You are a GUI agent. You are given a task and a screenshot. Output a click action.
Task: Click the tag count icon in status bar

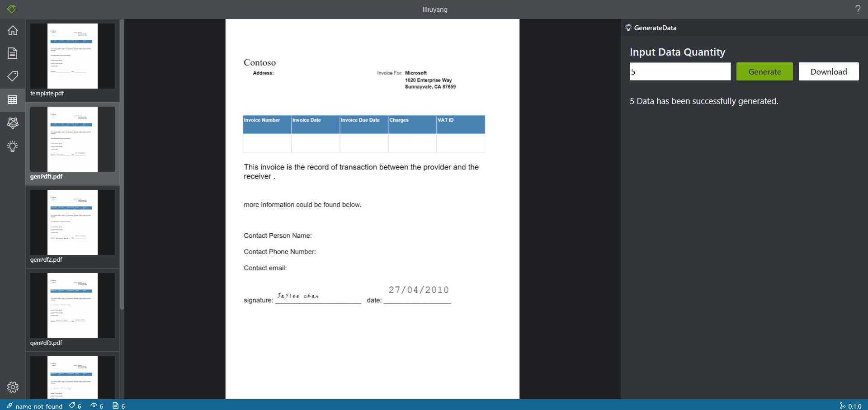click(72, 405)
